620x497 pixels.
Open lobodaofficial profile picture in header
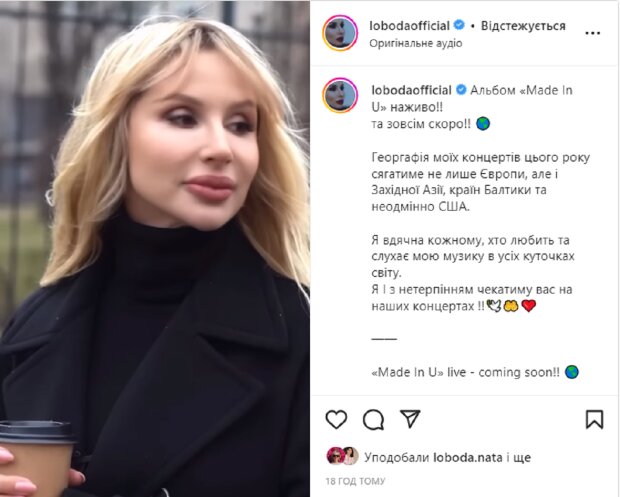tap(340, 33)
